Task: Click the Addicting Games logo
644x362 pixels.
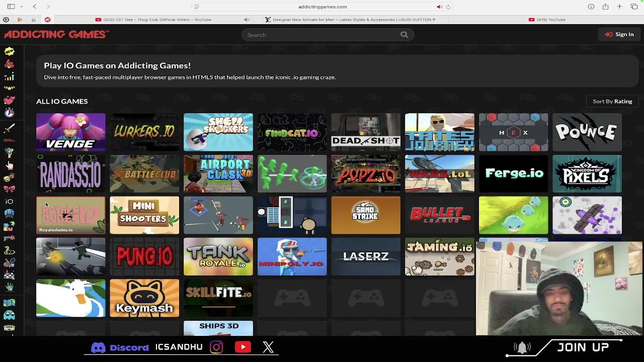Action: 56,34
